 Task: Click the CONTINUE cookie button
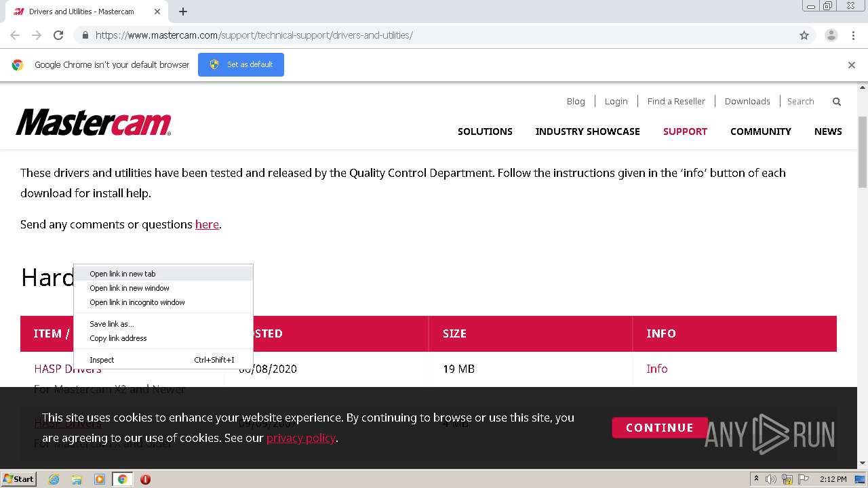[x=660, y=428]
